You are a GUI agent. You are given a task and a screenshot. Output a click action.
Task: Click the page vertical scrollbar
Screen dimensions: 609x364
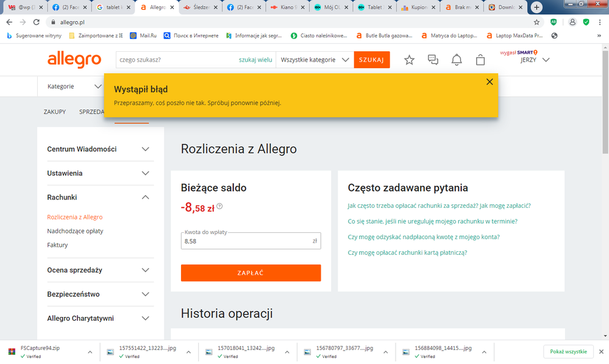pyautogui.click(x=605, y=102)
